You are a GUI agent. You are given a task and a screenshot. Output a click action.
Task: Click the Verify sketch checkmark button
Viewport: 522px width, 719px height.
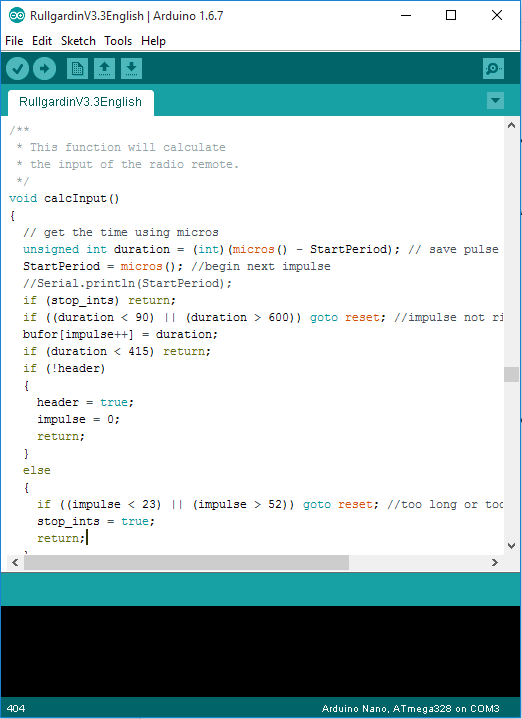(17, 69)
